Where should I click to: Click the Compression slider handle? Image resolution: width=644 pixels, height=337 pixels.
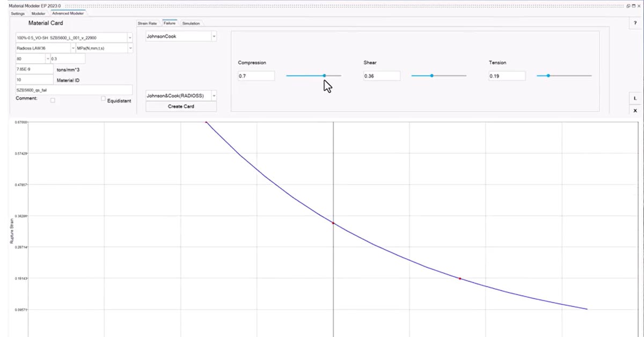(324, 76)
